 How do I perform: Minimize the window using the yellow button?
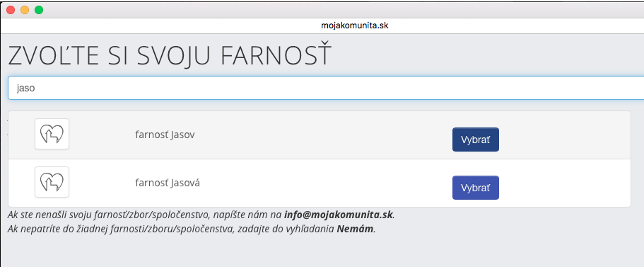coord(25,10)
